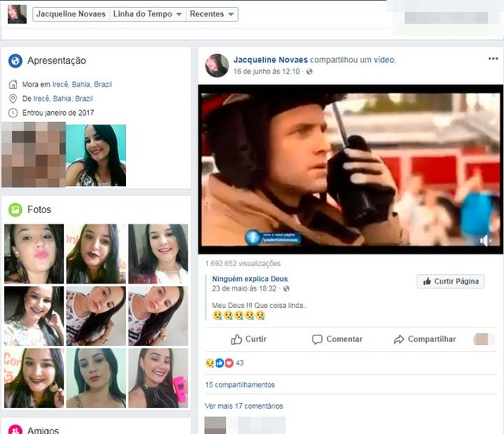
Task: Click the Compartilhar arrow icon
Action: coord(399,339)
